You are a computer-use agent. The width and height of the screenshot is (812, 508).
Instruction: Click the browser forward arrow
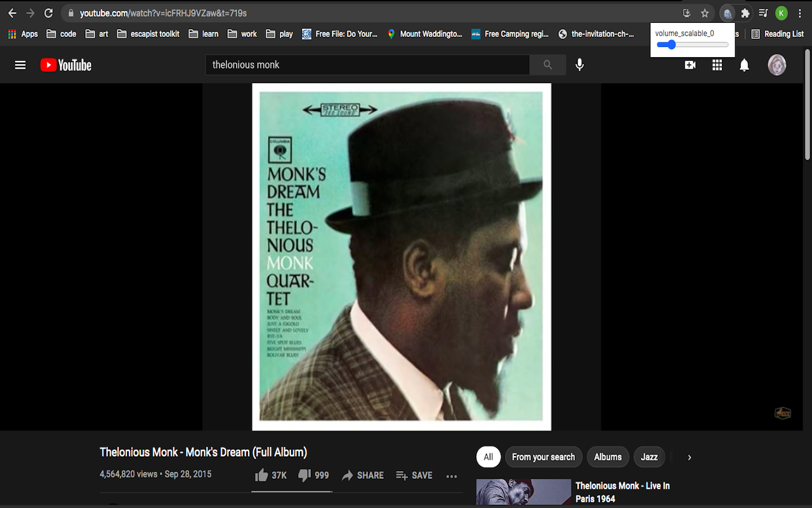(30, 13)
